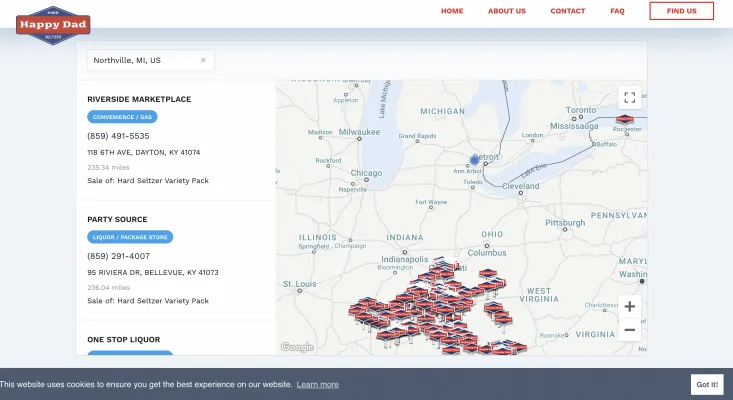Click address 118 6th Ave, Dayton, KY
Viewport: 733px width, 400px height.
(144, 152)
